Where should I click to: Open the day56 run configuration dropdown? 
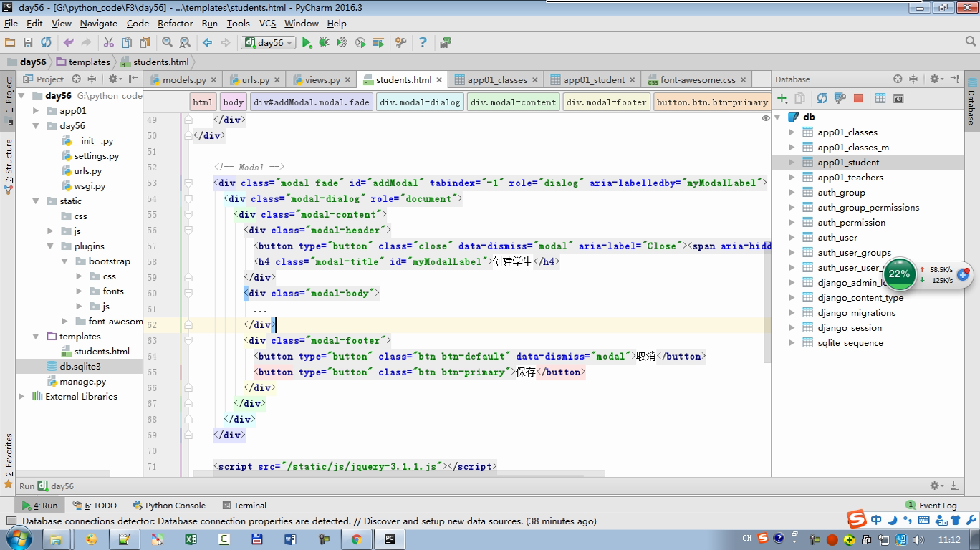(269, 43)
